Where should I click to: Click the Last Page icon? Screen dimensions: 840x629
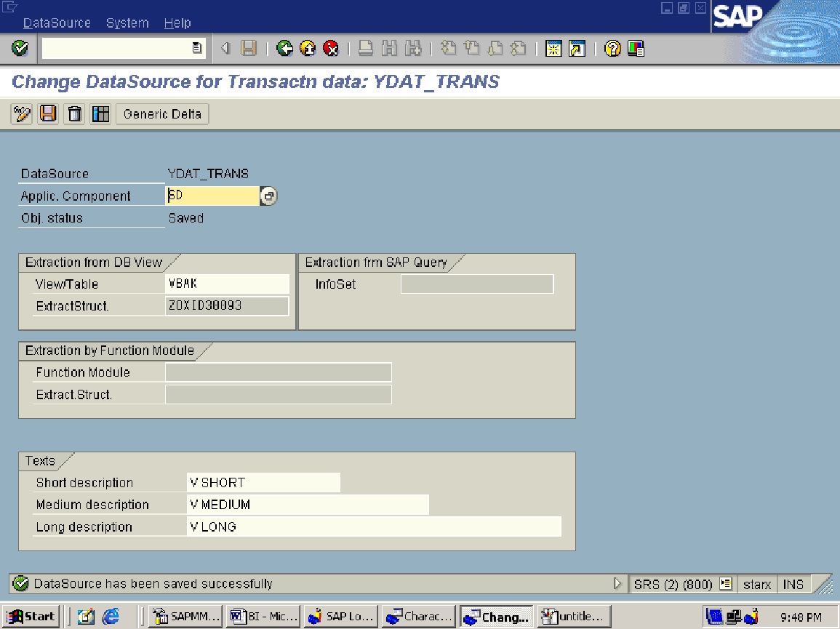click(x=518, y=48)
